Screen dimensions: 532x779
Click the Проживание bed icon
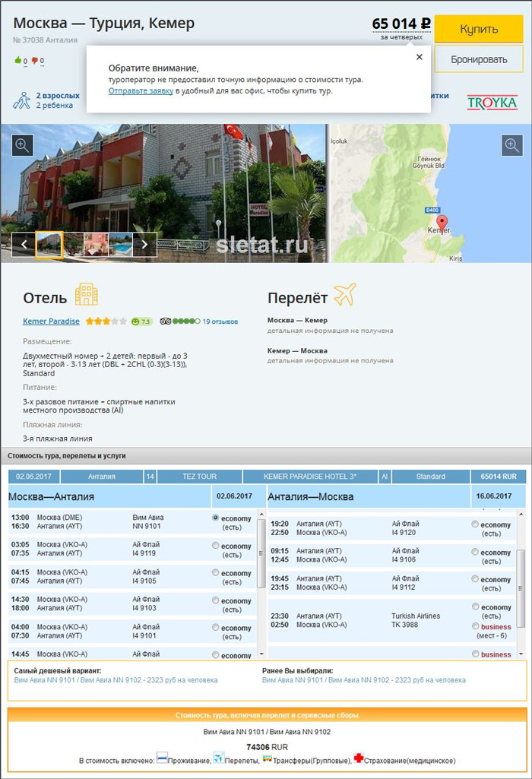(x=162, y=758)
